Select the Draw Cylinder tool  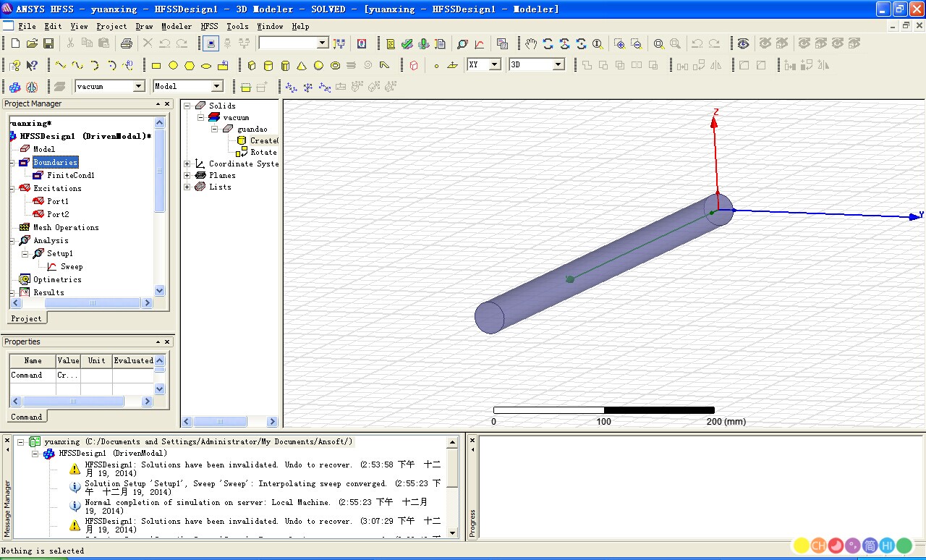268,65
